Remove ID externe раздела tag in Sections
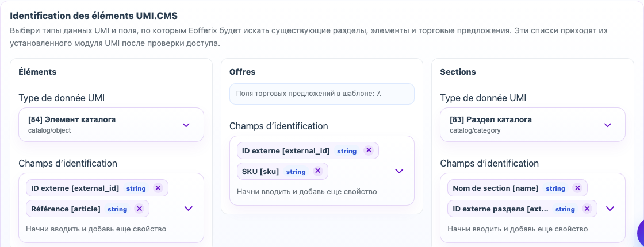 (587, 209)
